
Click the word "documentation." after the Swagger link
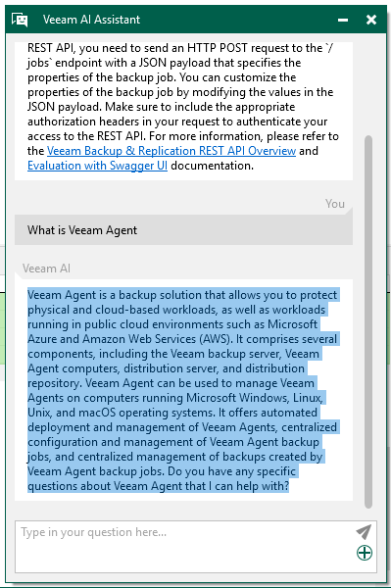[x=213, y=166]
